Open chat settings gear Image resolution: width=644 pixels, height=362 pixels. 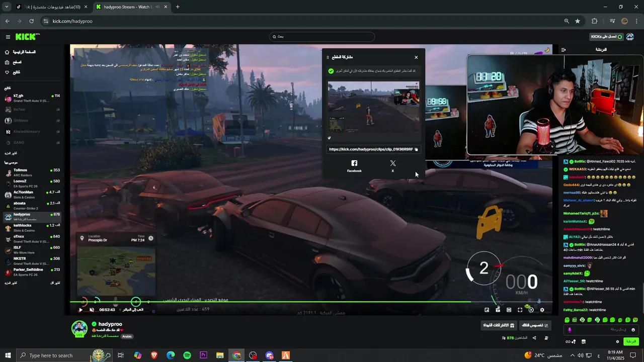pyautogui.click(x=617, y=342)
